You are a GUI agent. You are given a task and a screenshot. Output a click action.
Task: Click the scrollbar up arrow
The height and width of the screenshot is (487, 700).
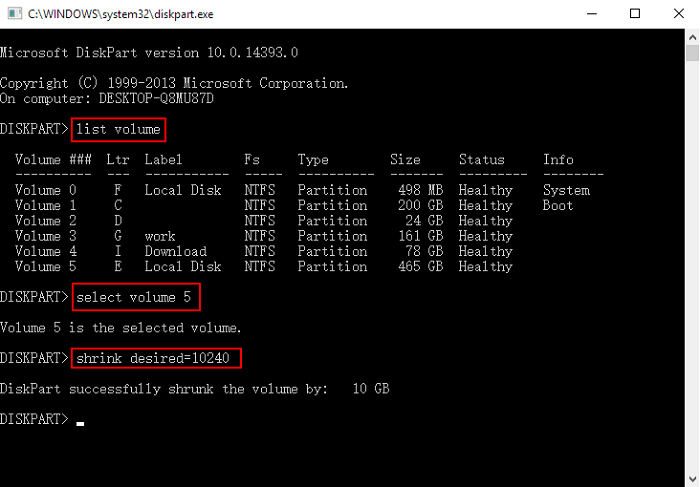coord(691,38)
